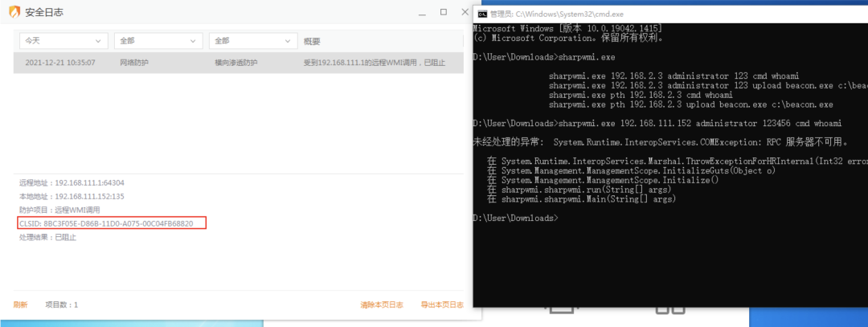Click the 安全日志 window title text

44,12
